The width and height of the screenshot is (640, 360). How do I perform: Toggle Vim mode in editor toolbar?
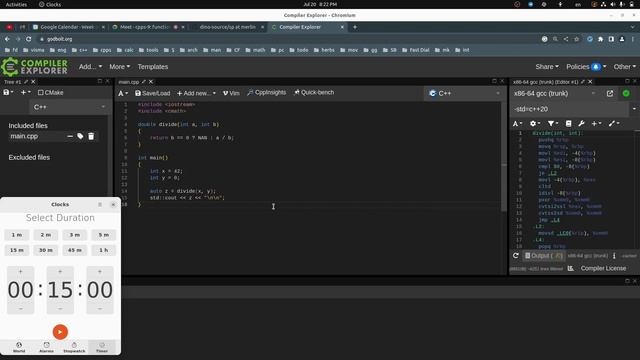tap(231, 93)
